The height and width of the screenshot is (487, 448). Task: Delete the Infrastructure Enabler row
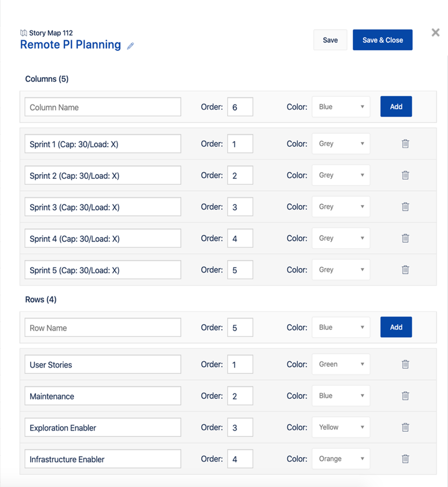[405, 459]
